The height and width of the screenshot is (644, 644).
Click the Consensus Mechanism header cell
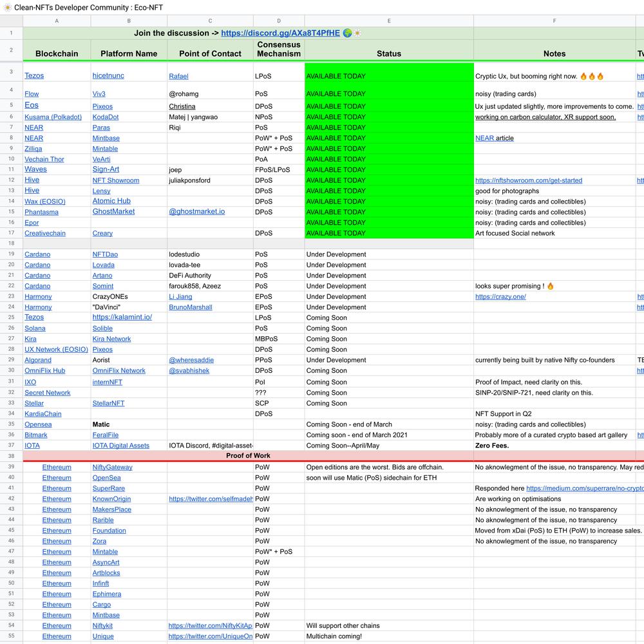[x=279, y=50]
